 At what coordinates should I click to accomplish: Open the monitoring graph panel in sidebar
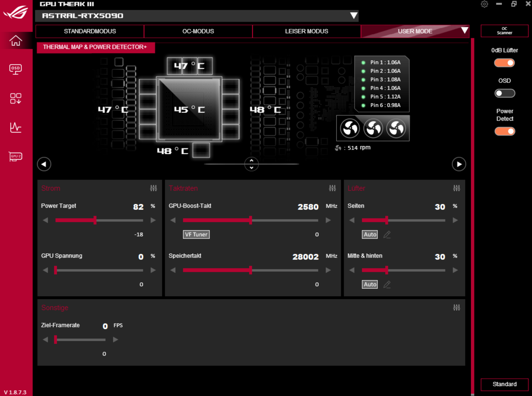(16, 128)
